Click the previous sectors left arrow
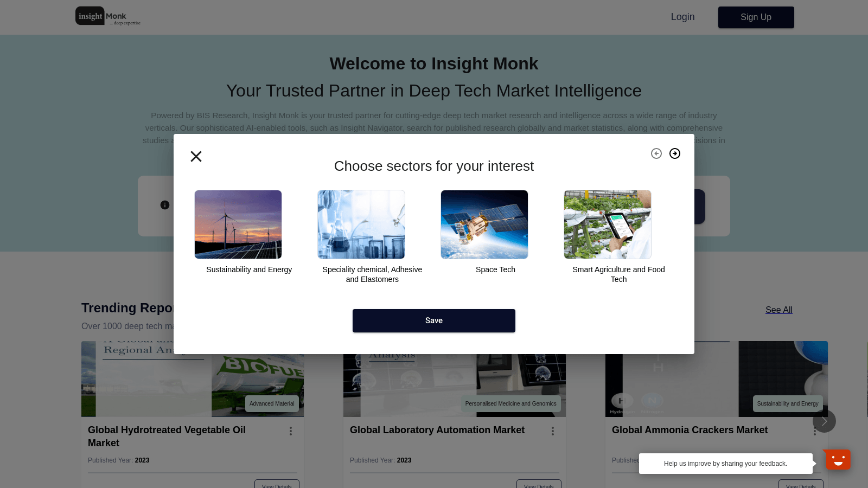 656,153
